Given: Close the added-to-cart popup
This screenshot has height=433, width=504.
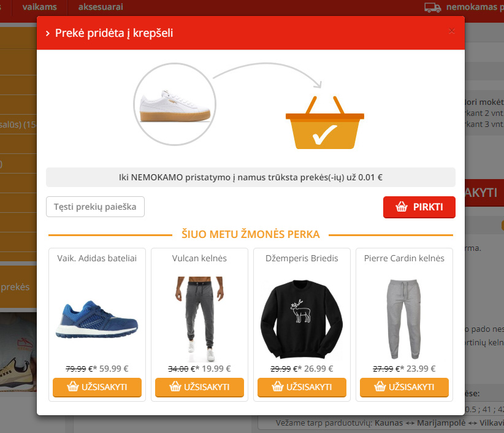Looking at the screenshot, I should point(452,31).
